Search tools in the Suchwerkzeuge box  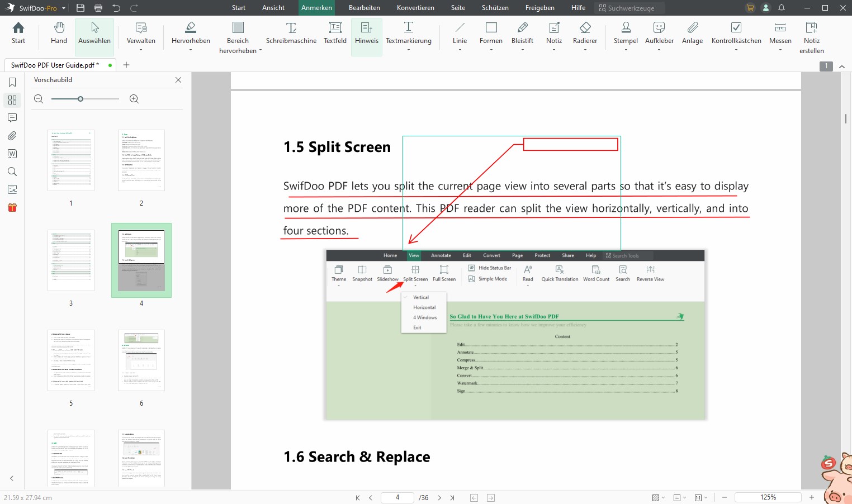click(629, 8)
